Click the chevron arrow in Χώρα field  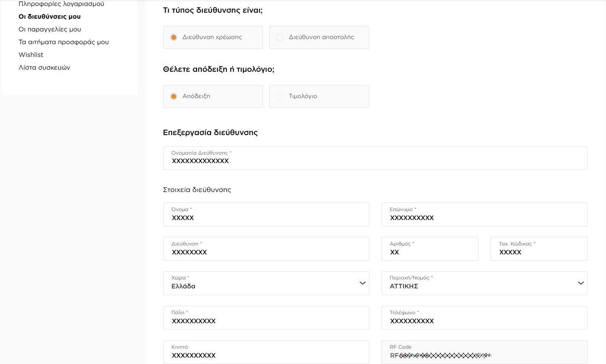tap(362, 283)
